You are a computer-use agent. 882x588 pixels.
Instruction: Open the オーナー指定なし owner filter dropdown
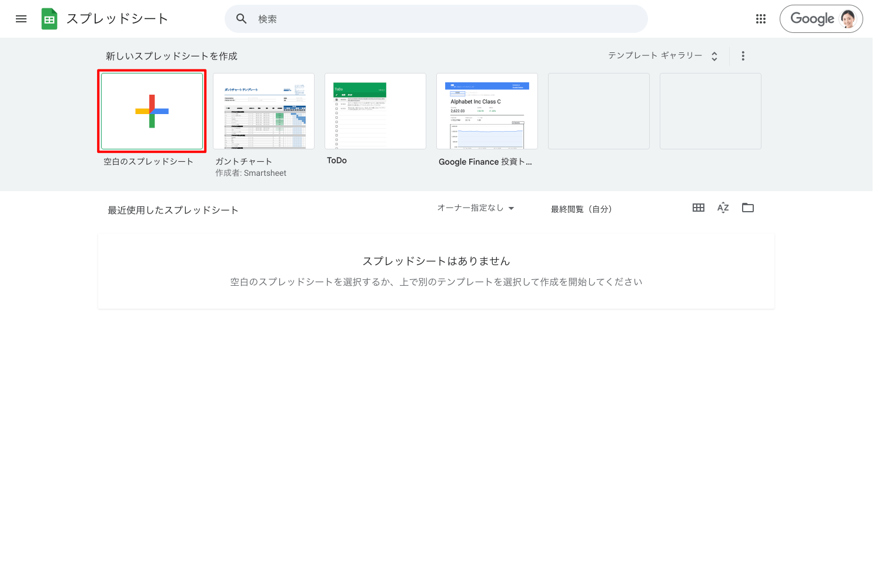476,208
